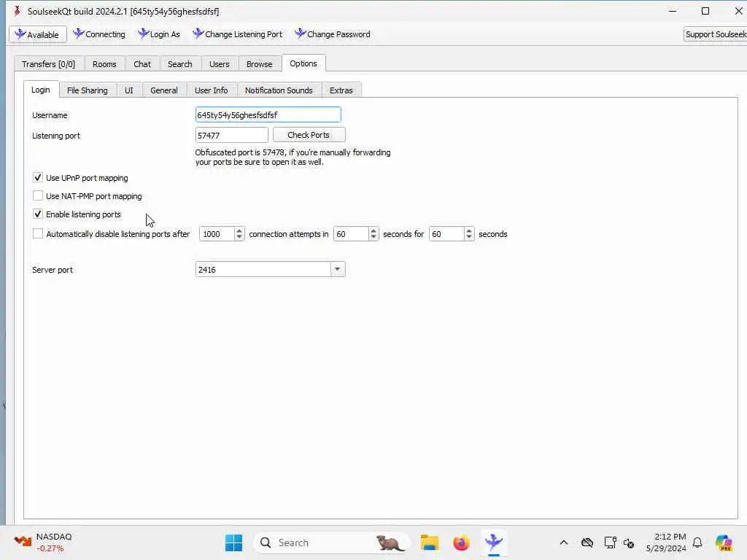This screenshot has width=747, height=560.
Task: Open the File Sharing options sub-tab
Action: pyautogui.click(x=88, y=90)
